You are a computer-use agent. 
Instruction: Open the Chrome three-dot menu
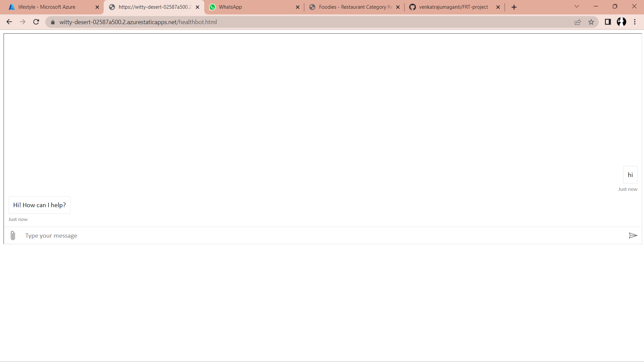pos(635,22)
